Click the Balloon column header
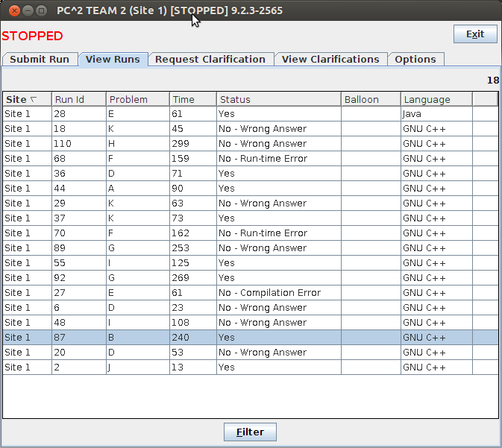This screenshot has width=502, height=448. coord(370,99)
